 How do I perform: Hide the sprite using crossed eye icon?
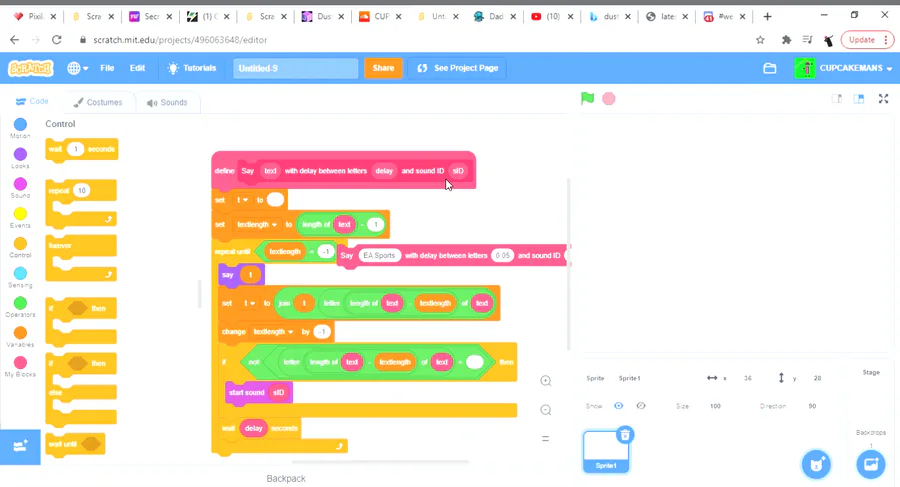(x=641, y=405)
